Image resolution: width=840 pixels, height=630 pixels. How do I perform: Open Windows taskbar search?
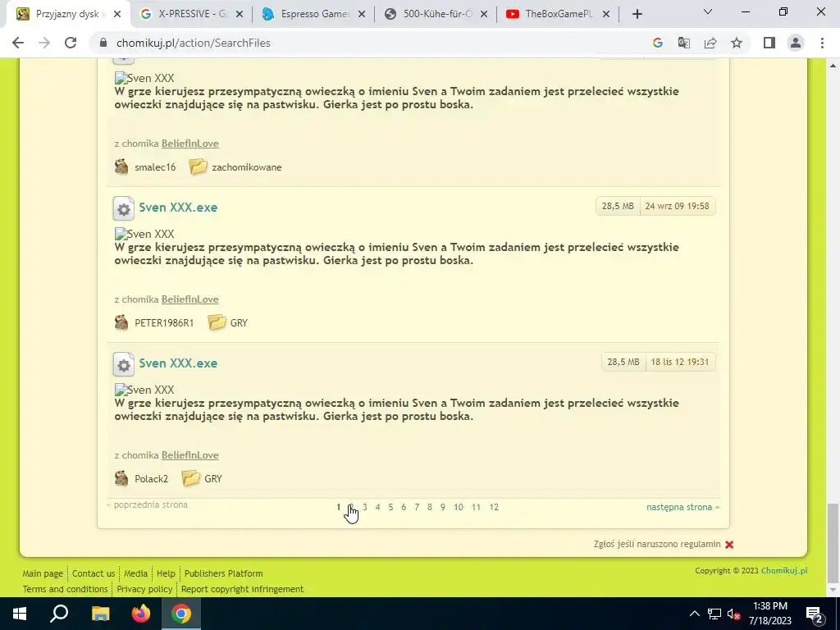pyautogui.click(x=59, y=614)
